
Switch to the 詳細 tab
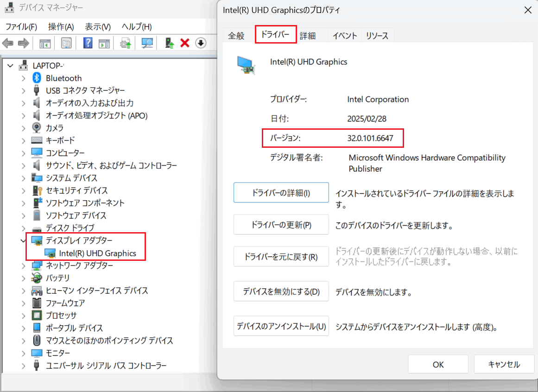tap(308, 36)
